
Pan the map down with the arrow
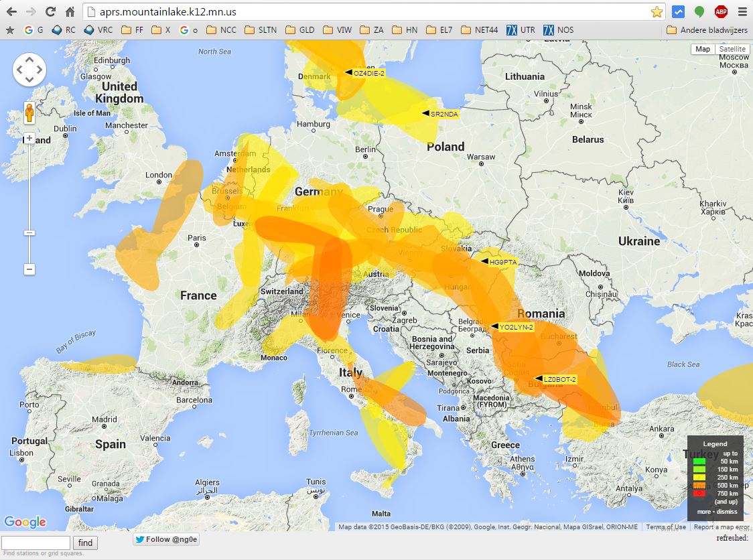click(x=29, y=80)
